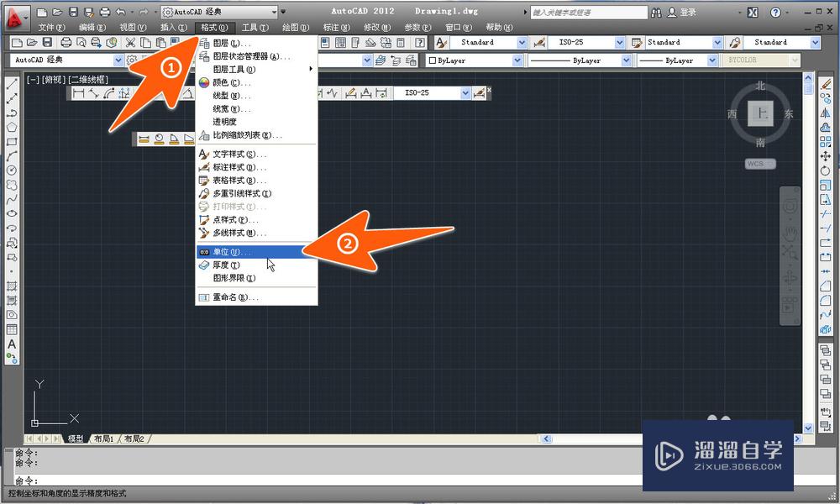This screenshot has height=504, width=840.
Task: Select the Rotate tool in the Modify toolbar
Action: click(825, 171)
